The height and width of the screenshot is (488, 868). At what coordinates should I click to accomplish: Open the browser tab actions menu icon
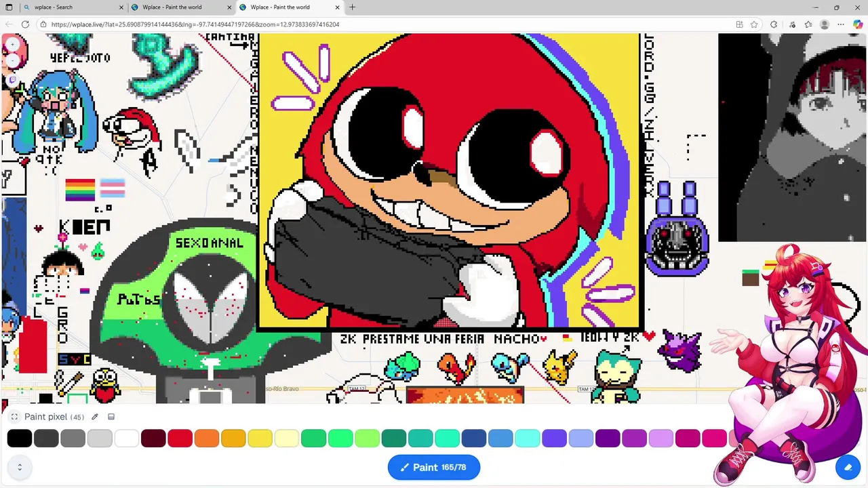pos(9,7)
